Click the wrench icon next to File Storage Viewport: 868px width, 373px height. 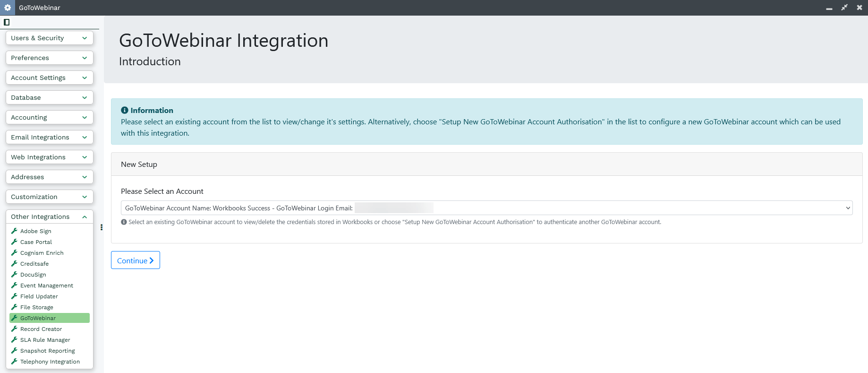[14, 307]
